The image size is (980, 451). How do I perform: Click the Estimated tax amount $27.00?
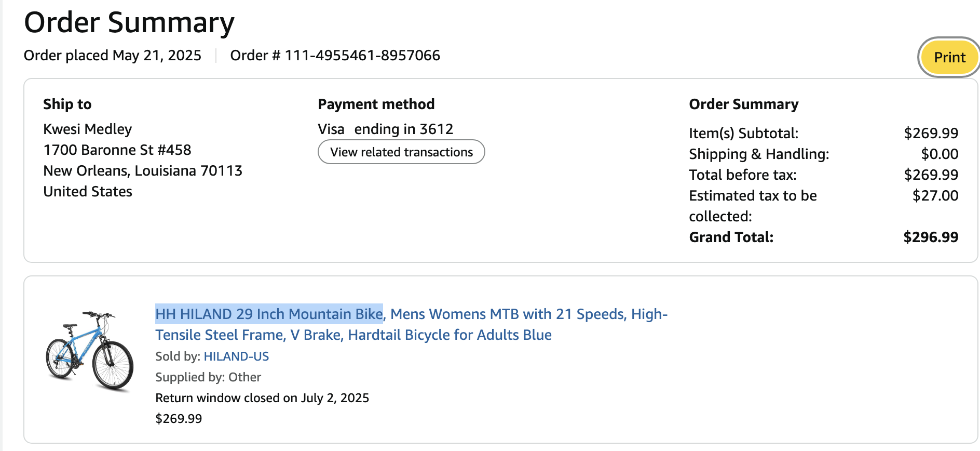935,196
